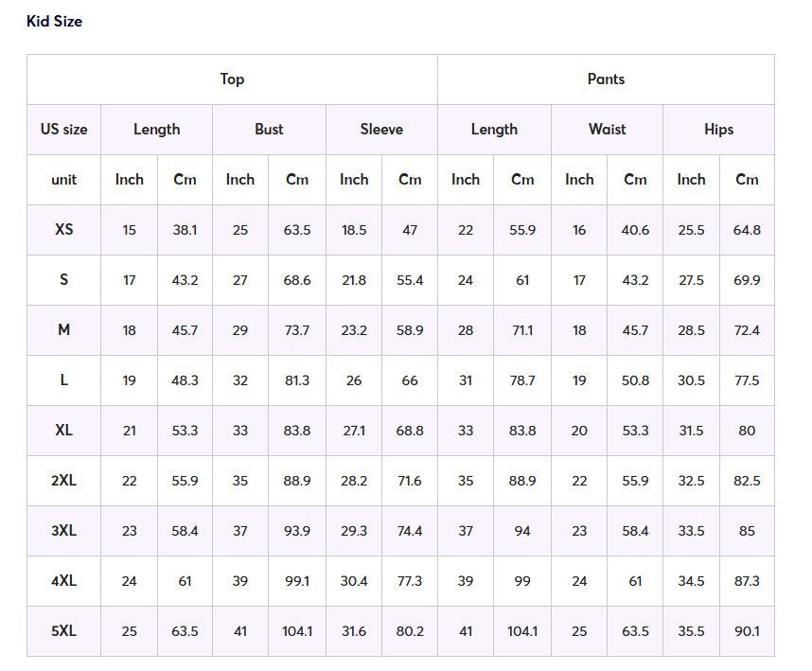Screen dimensions: 812x671
Task: Click the Sleeve column header
Action: 381,130
